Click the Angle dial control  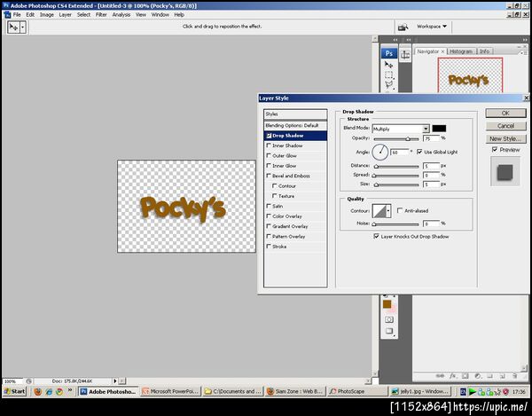pyautogui.click(x=380, y=152)
